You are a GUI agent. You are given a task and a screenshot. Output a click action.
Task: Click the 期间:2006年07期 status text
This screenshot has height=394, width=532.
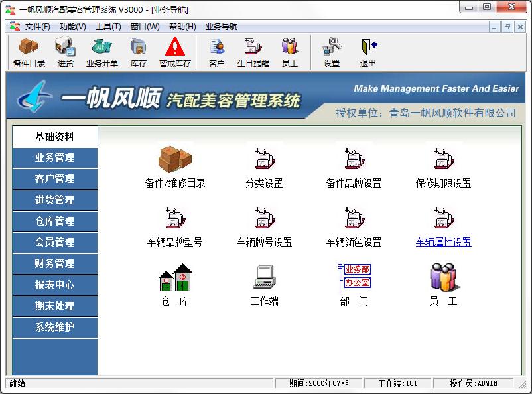tap(318, 383)
